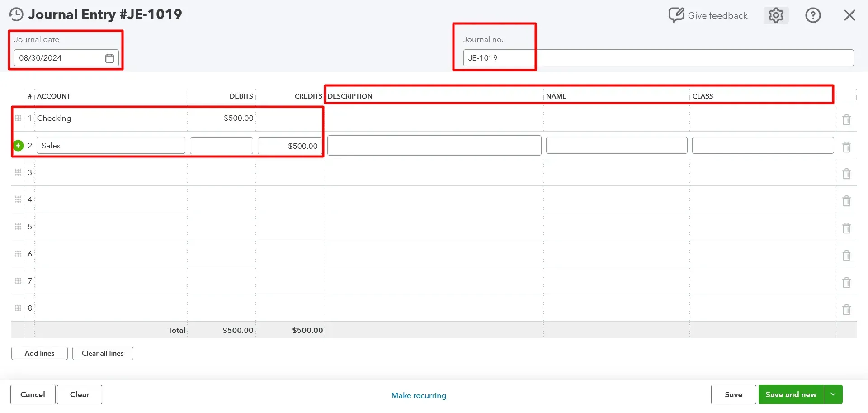Open the Sales account combo box
The width and height of the screenshot is (868, 413).
(111, 146)
